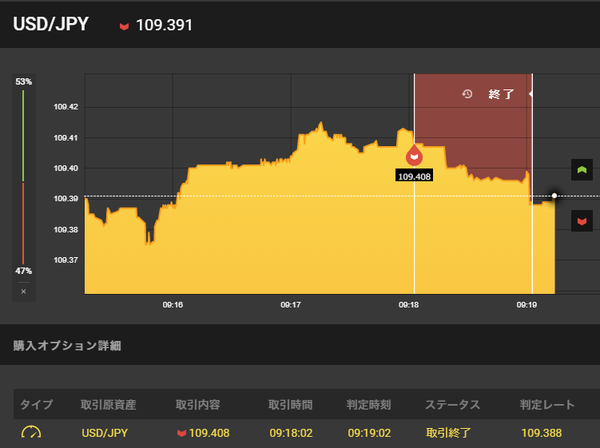Click the 109.408 entry price label on chart
The width and height of the screenshot is (600, 448).
tap(414, 176)
